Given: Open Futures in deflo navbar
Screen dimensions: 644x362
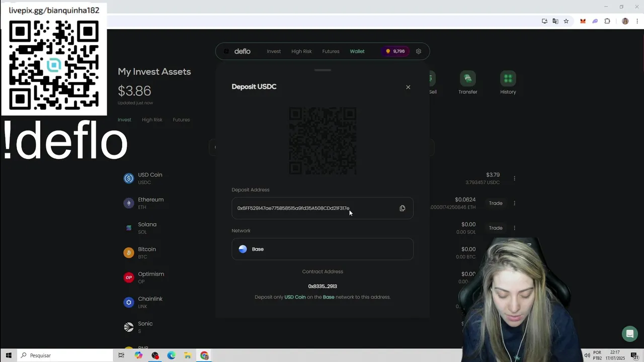Looking at the screenshot, I should [331, 51].
